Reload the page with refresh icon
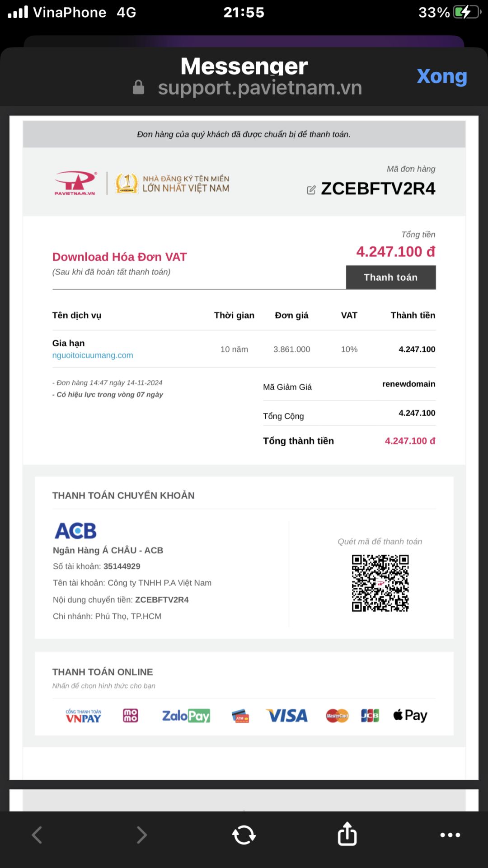Viewport: 488px width, 868px height. 244,835
